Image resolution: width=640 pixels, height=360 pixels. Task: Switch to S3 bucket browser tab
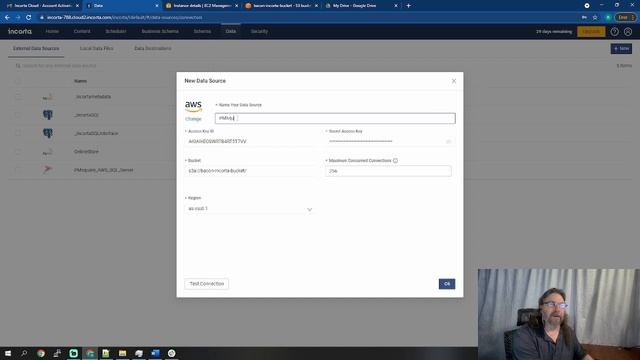tap(282, 6)
